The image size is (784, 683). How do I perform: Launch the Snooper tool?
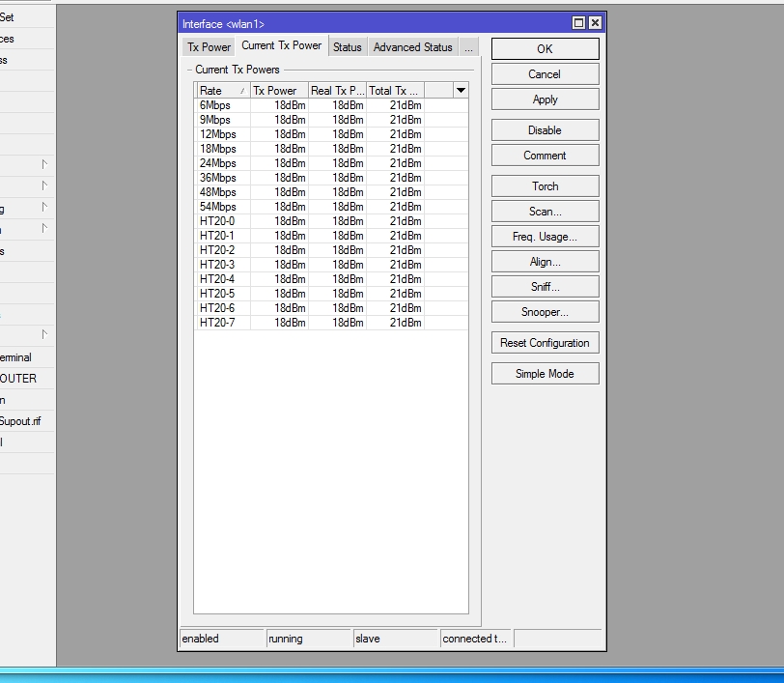point(545,312)
